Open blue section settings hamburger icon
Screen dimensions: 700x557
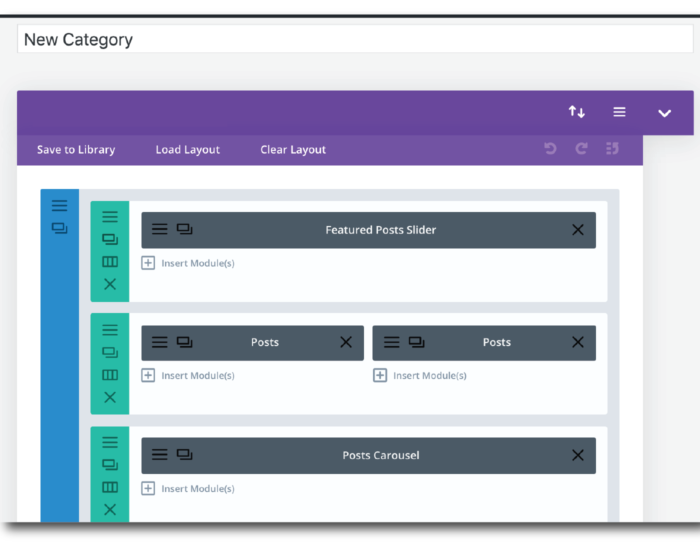click(59, 206)
